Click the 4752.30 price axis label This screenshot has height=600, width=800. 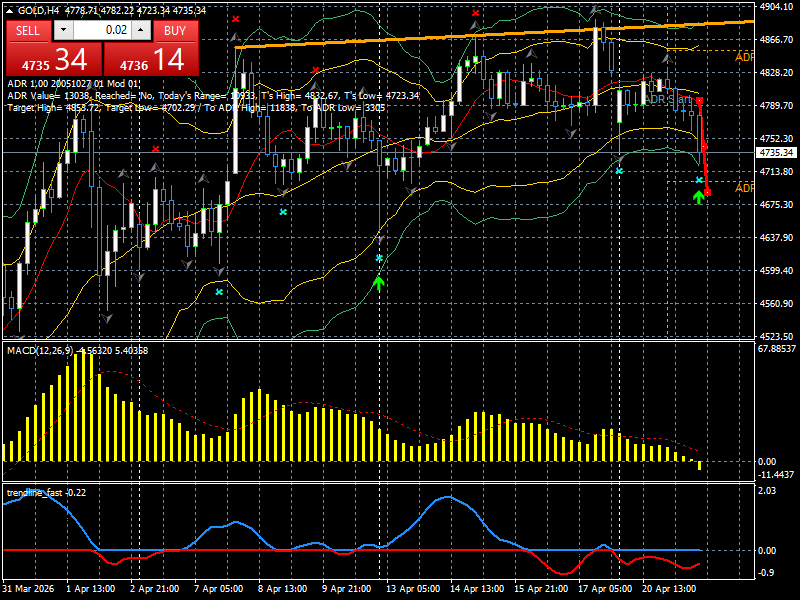pos(777,139)
